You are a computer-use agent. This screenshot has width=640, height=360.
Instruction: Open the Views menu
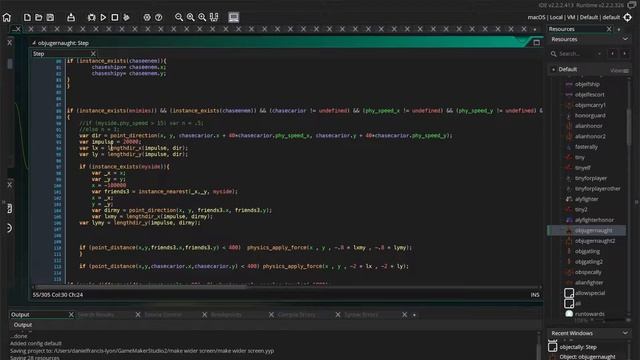(619, 70)
